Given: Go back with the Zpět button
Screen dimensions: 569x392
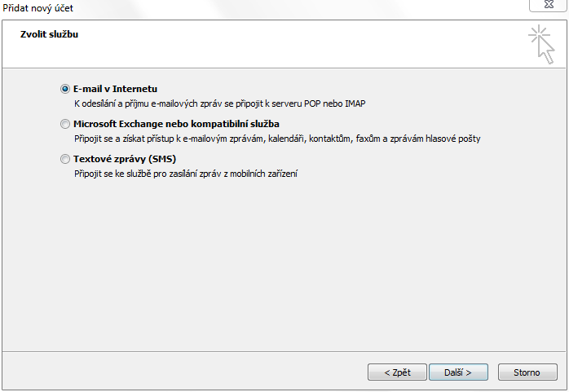Looking at the screenshot, I should coord(397,372).
